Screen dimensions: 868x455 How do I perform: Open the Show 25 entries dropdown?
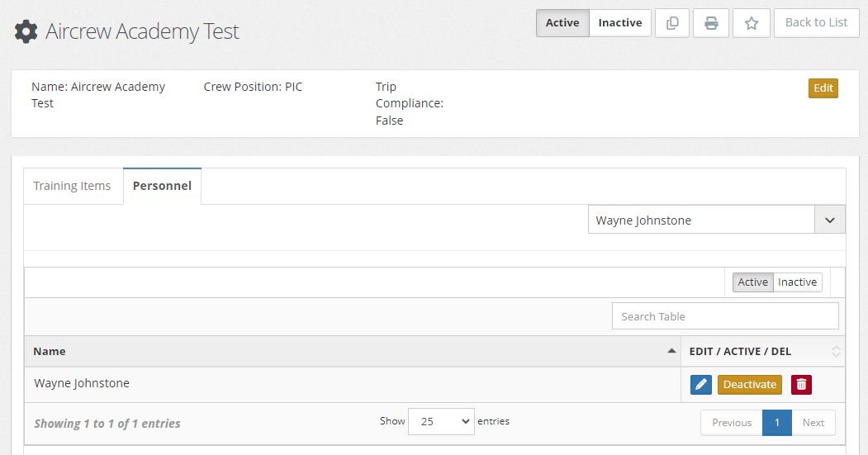pos(441,421)
